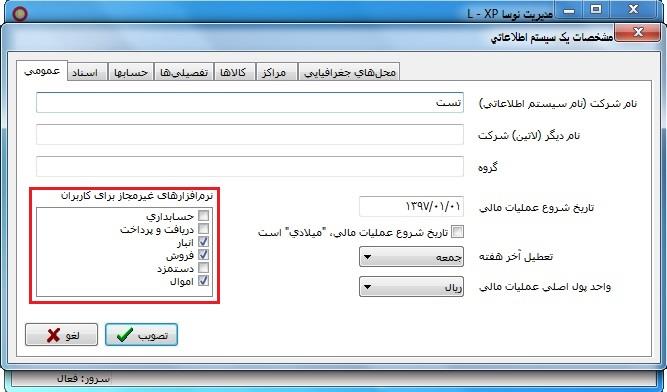Open the currency ریال dropdown
Screen dimensions: 667x392
411,287
